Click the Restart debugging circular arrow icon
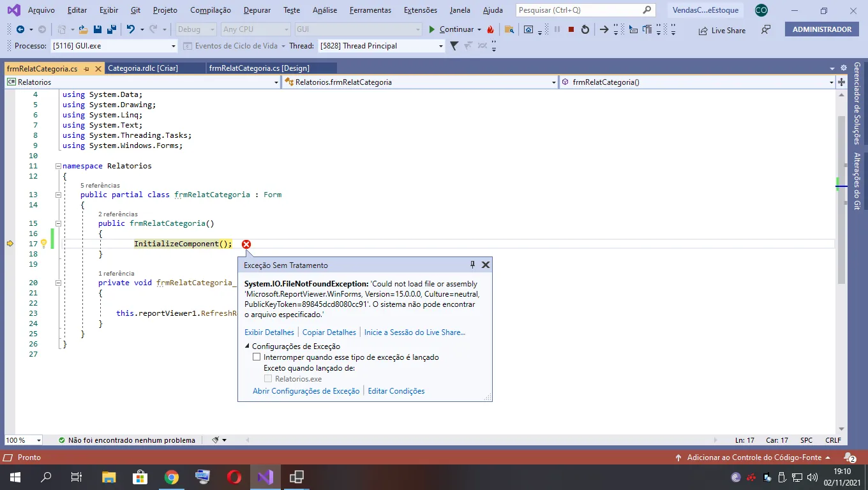The width and height of the screenshot is (868, 490). [x=585, y=29]
